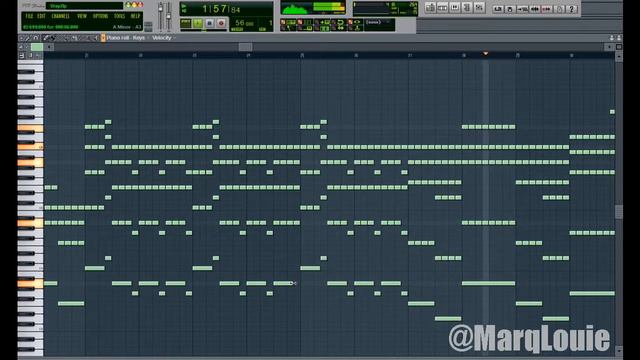This screenshot has height=360, width=640.
Task: Open the Browser via toolbar icon
Action: pos(467,8)
